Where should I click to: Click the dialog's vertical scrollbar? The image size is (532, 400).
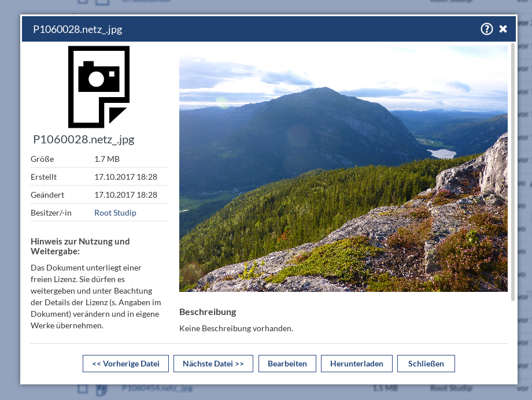512,173
